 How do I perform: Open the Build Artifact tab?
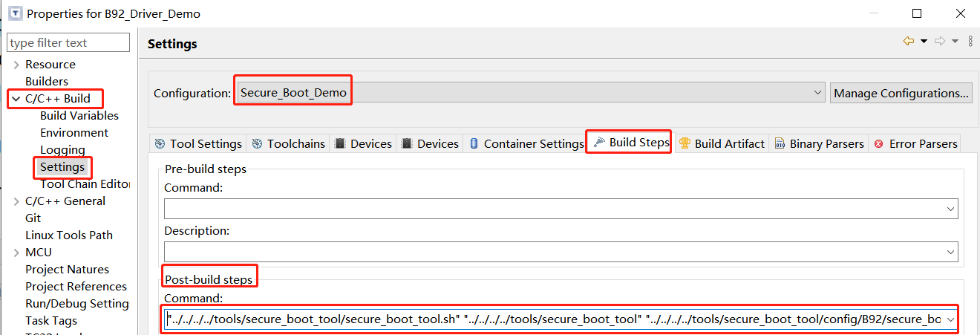pyautogui.click(x=722, y=144)
